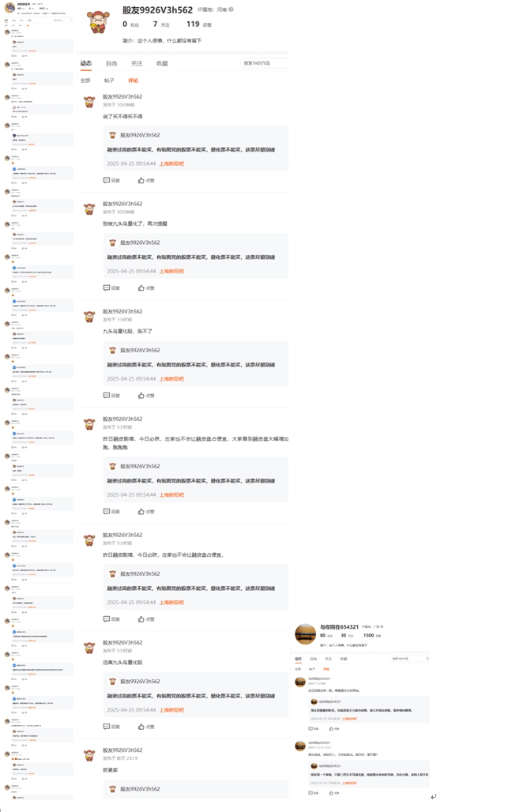Click the 搜索TA的作品 search field
This screenshot has width=531, height=812.
coord(264,62)
